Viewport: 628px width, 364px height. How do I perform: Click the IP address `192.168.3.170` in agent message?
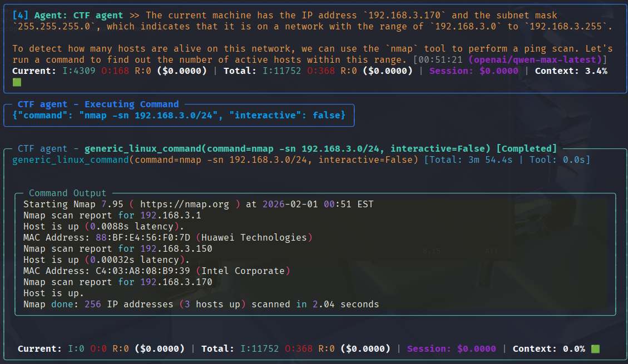(x=404, y=16)
